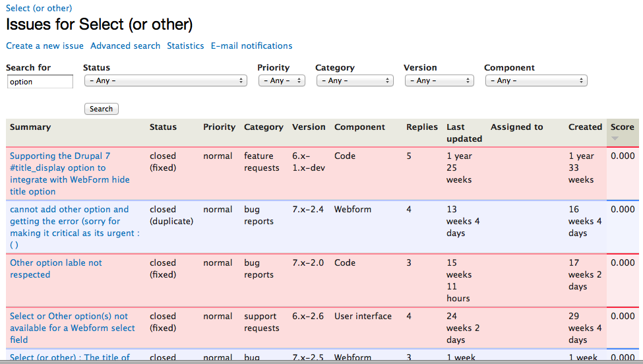Viewport: 643px width, 364px height.
Task: Click the Search button
Action: tap(102, 109)
